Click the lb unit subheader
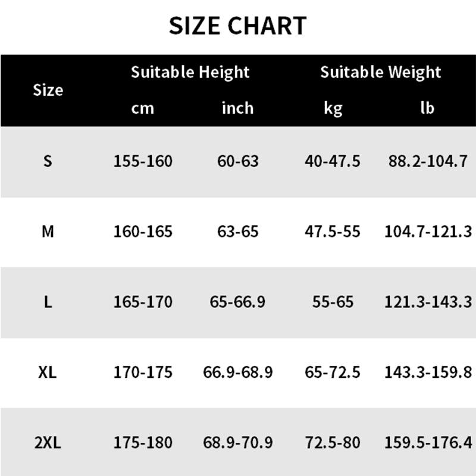Screen dimensions: 476x476 [427, 108]
